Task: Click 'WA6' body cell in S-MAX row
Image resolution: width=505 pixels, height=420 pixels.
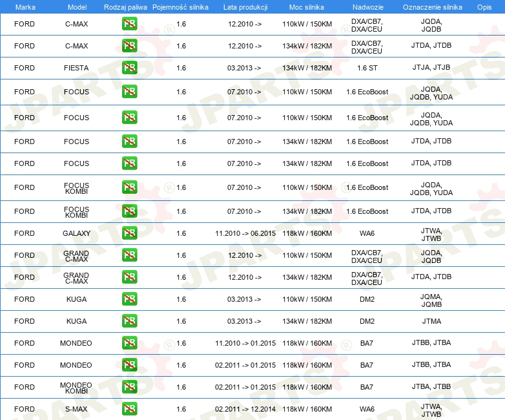Action: (x=367, y=409)
